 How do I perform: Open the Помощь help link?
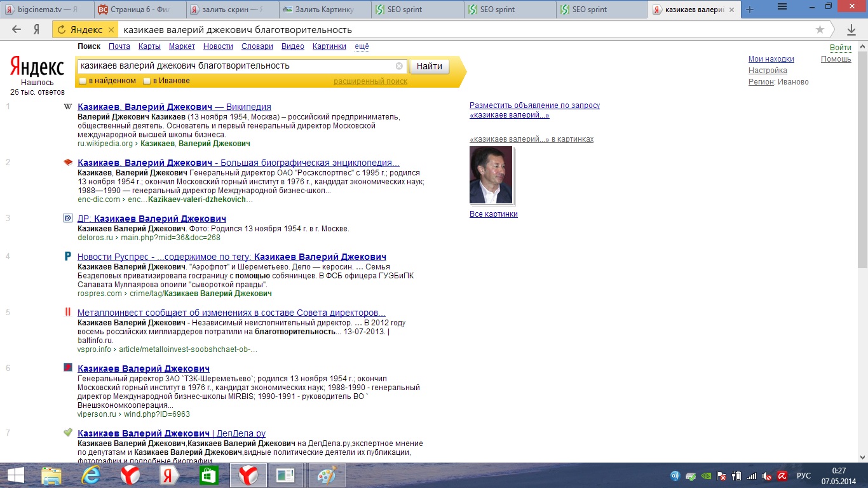(836, 59)
